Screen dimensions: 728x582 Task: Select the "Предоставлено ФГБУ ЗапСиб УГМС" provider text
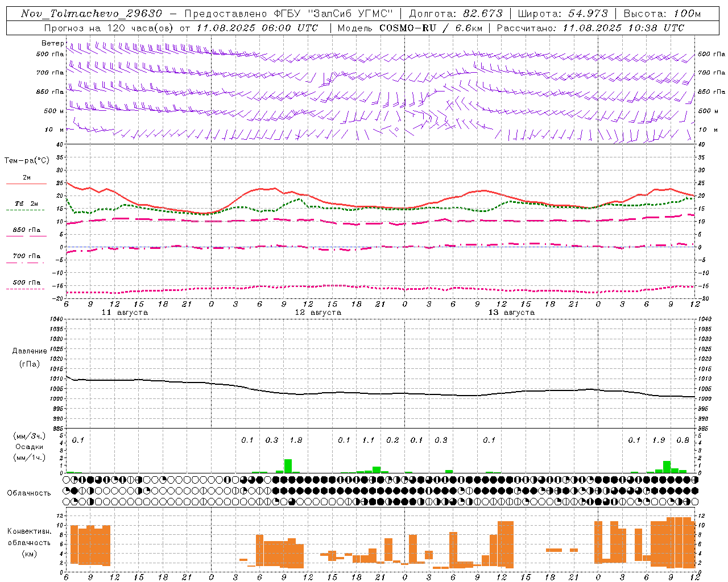pyautogui.click(x=289, y=14)
